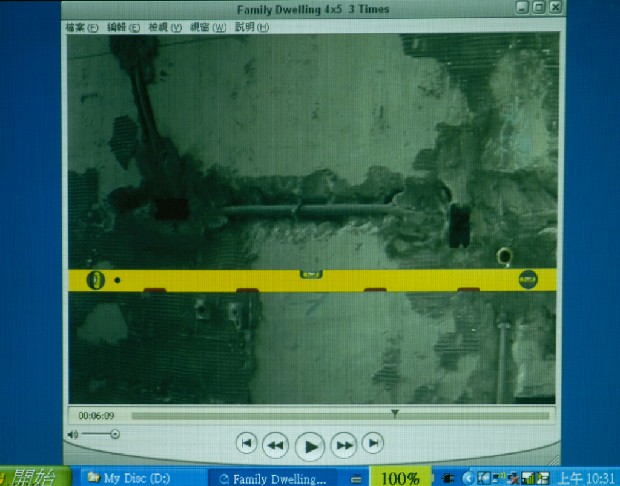The height and width of the screenshot is (486, 620).
Task: Open the 檢視 (View) menu
Action: [165, 27]
